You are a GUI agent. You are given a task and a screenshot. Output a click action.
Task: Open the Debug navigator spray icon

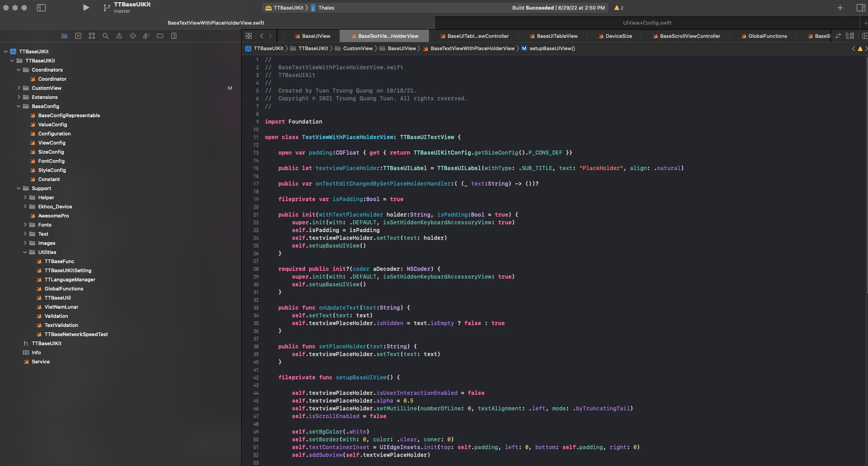(146, 36)
